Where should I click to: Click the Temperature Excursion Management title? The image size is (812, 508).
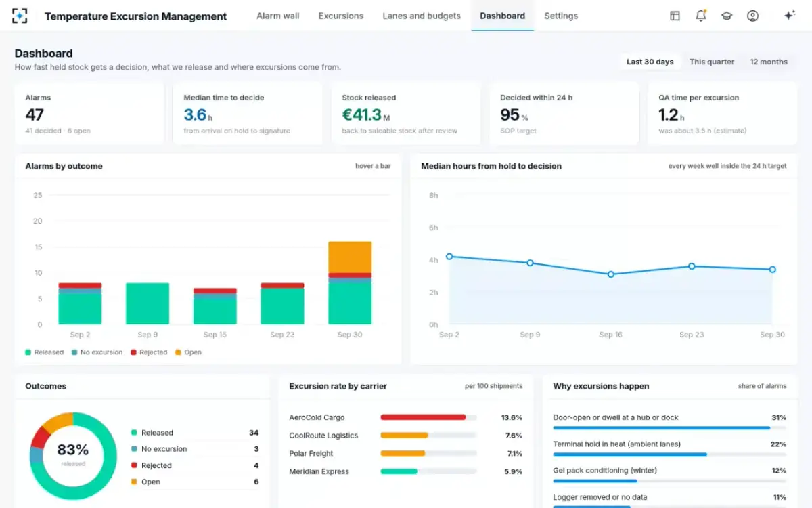click(136, 16)
